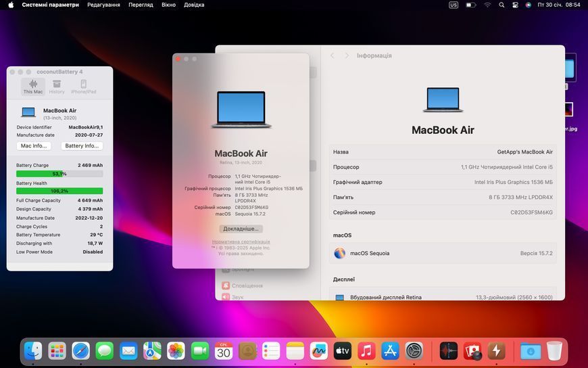Open Wi-Fi status in menu bar
Viewport: 588px width, 368px height.
487,5
